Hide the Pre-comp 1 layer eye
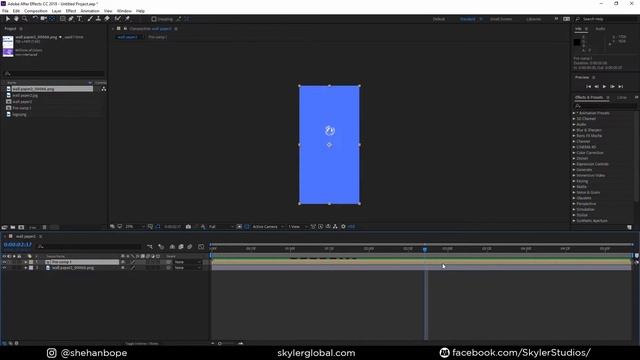Screen dimensions: 640x360 pyautogui.click(x=4, y=262)
